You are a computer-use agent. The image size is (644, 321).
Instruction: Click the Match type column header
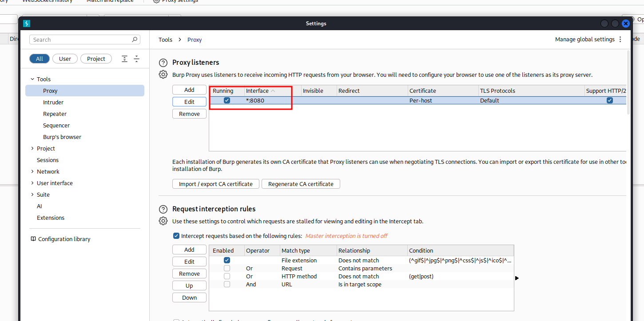[308, 250]
